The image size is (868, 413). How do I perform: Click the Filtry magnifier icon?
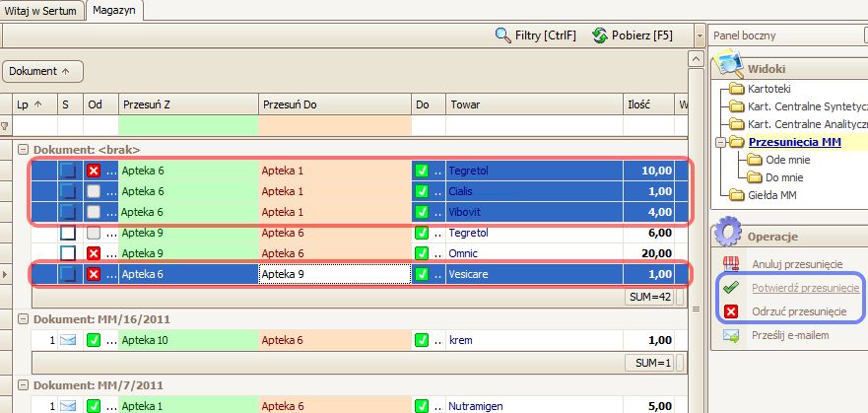click(503, 35)
